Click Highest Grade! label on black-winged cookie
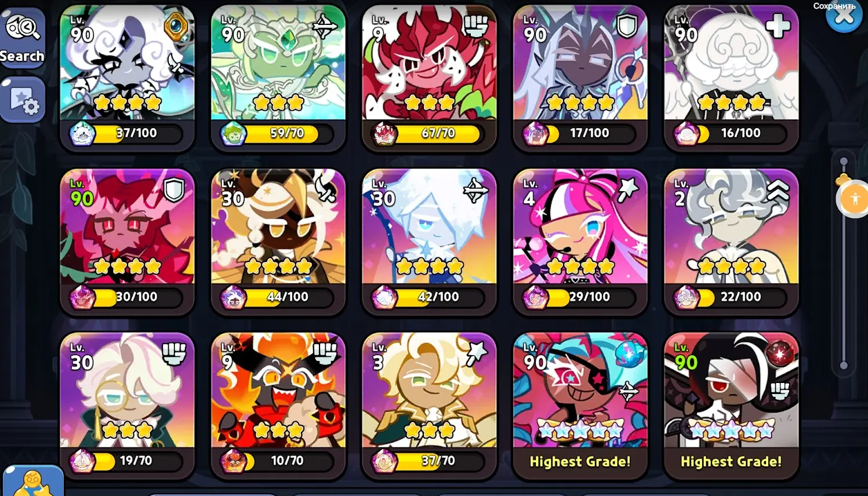 [731, 462]
